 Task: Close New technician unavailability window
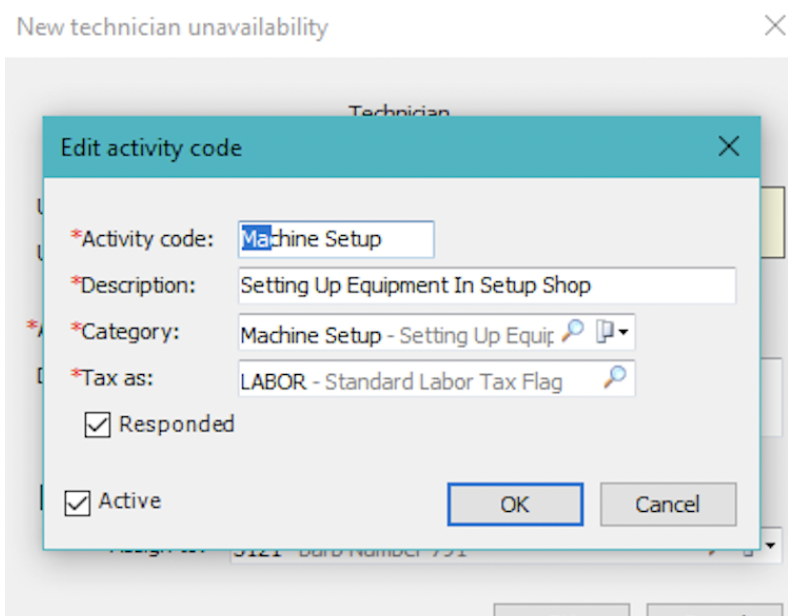point(775,26)
